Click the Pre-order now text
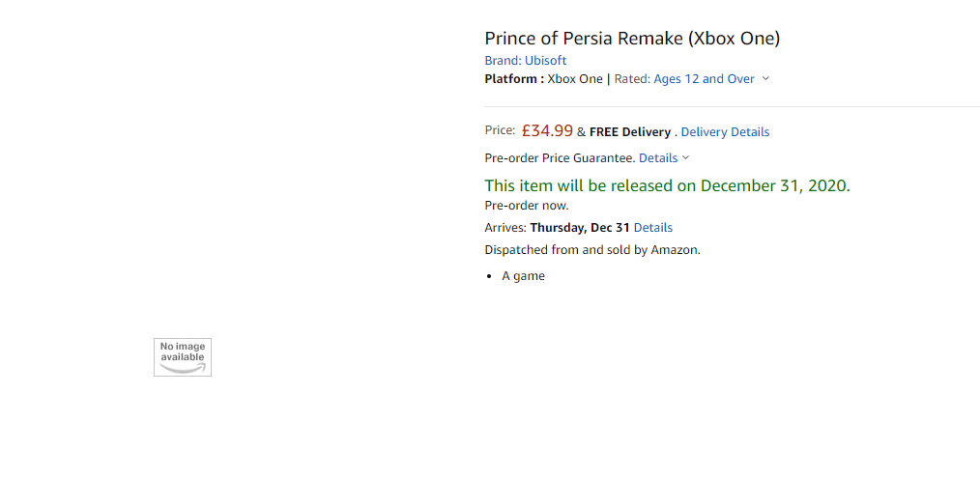This screenshot has width=980, height=478. coord(527,205)
